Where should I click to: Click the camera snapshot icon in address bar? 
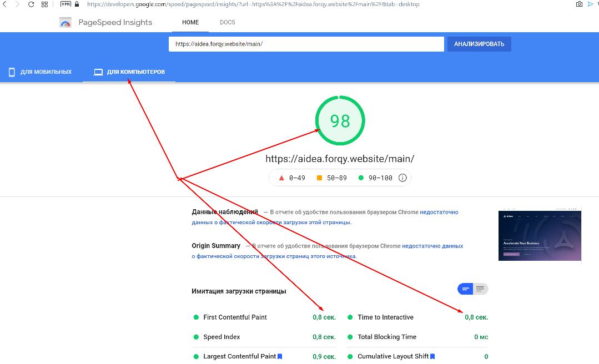coord(579,4)
